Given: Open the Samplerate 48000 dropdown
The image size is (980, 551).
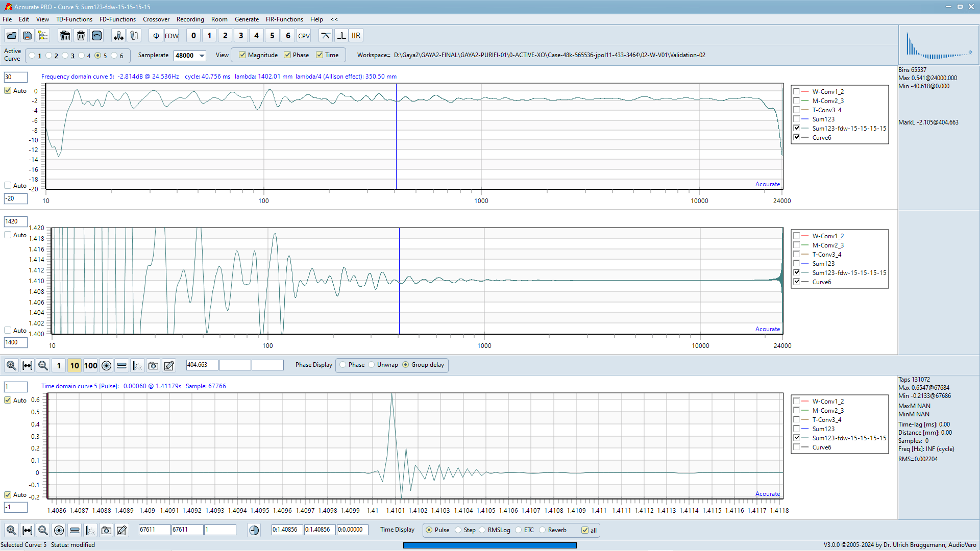Looking at the screenshot, I should point(202,56).
